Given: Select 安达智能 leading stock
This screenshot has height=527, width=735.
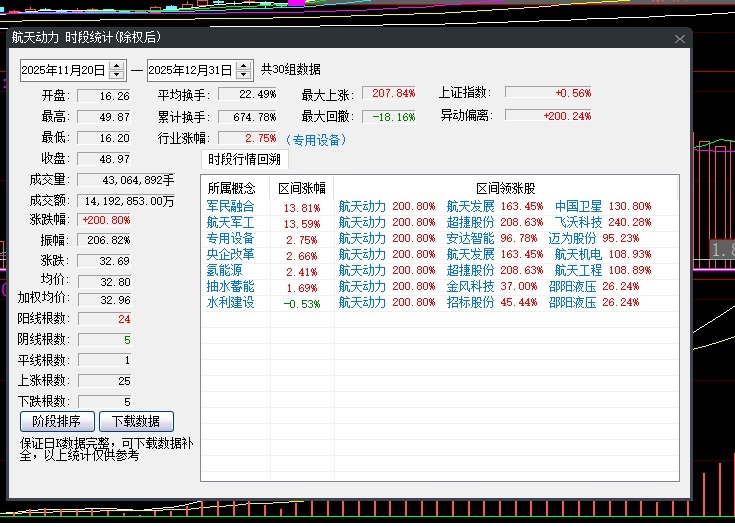Looking at the screenshot, I should pos(470,238).
